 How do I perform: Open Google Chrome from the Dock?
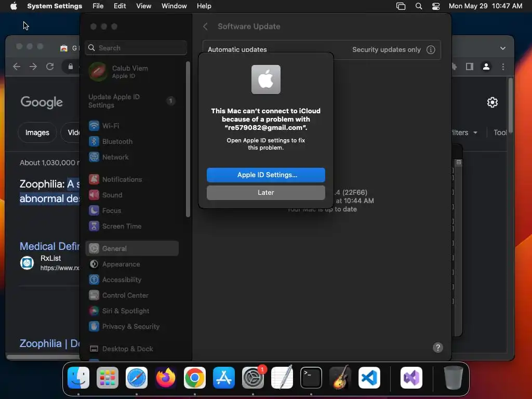[195, 378]
